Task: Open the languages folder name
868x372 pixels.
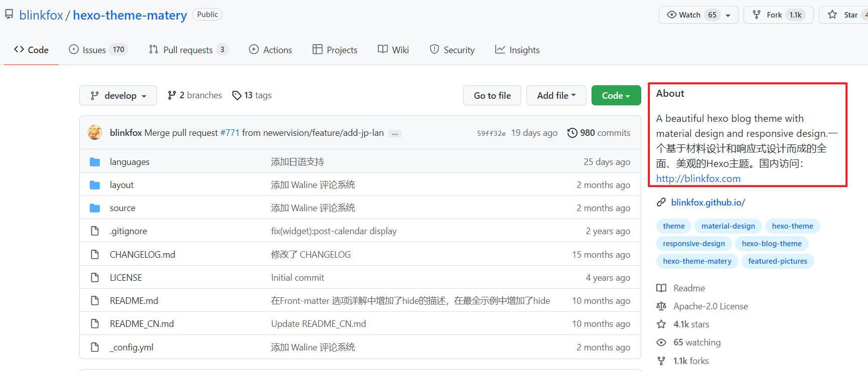Action: click(x=129, y=162)
